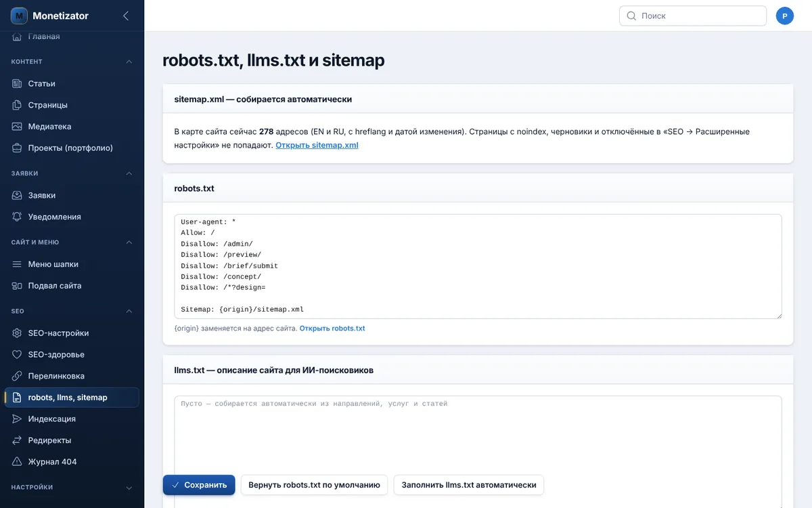
Task: Open the Открыть sitemap.xml link
Action: pos(317,145)
